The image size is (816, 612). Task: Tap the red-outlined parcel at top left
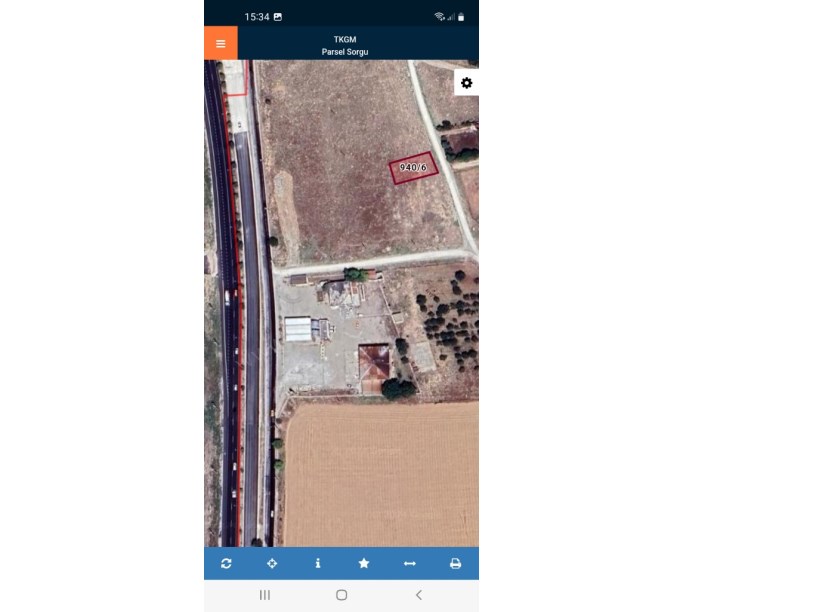pos(235,78)
